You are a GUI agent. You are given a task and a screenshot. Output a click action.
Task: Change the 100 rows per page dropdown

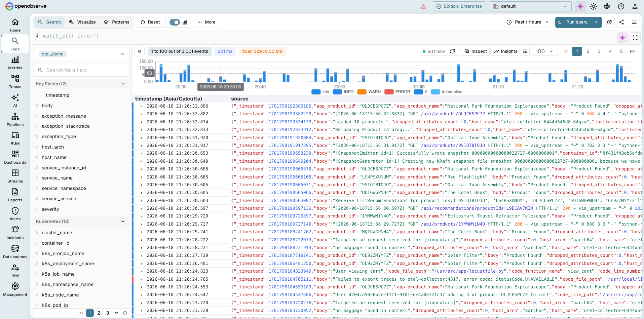coord(544,51)
